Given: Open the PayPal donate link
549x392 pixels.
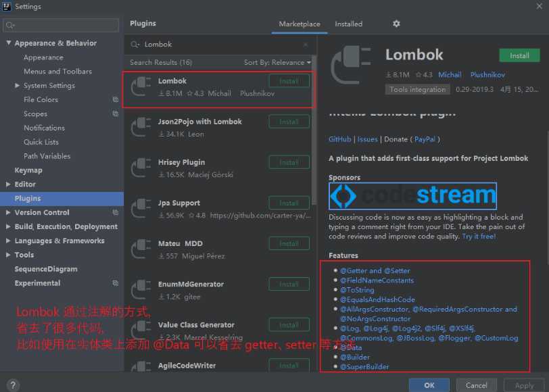Looking at the screenshot, I should [x=425, y=139].
